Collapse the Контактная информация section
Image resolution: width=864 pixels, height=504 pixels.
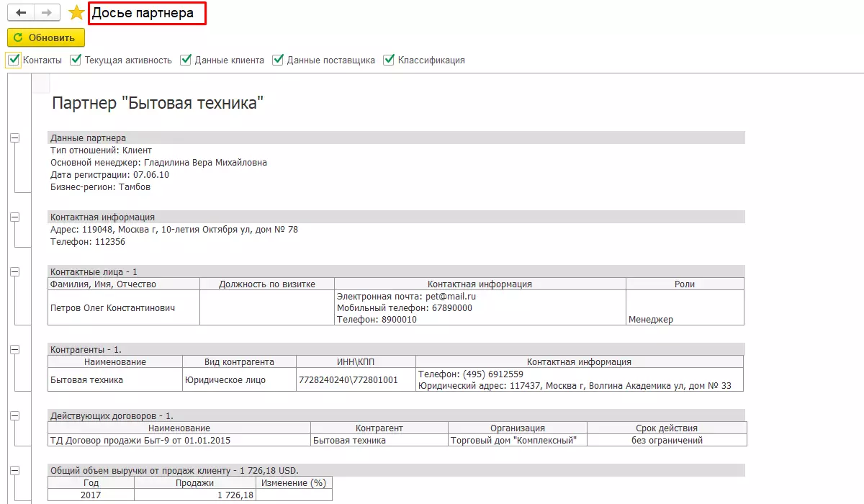point(15,217)
